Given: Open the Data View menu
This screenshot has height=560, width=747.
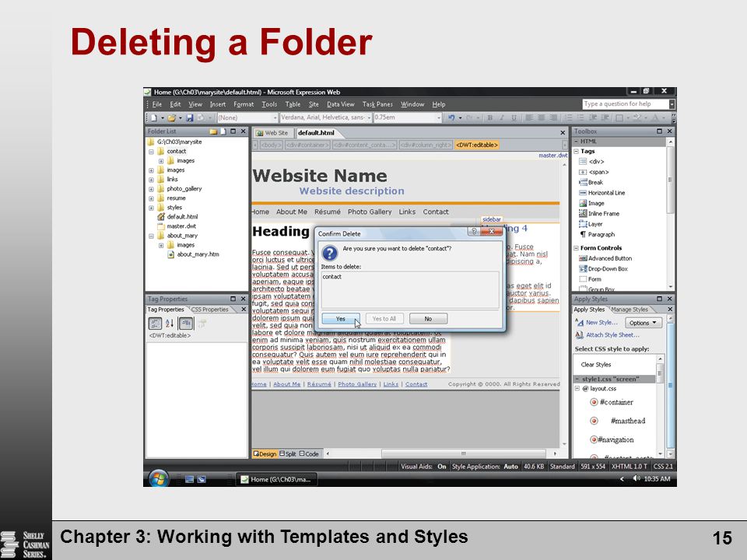Looking at the screenshot, I should [340, 104].
